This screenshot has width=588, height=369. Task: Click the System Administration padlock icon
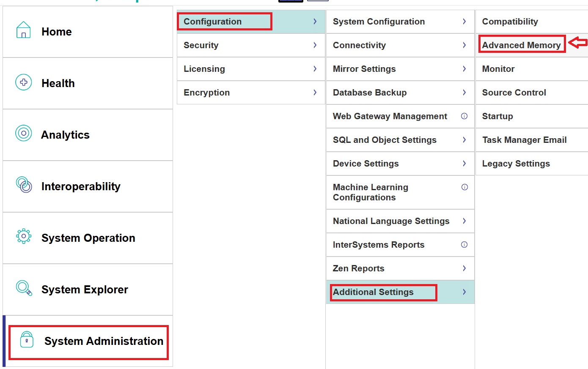27,340
